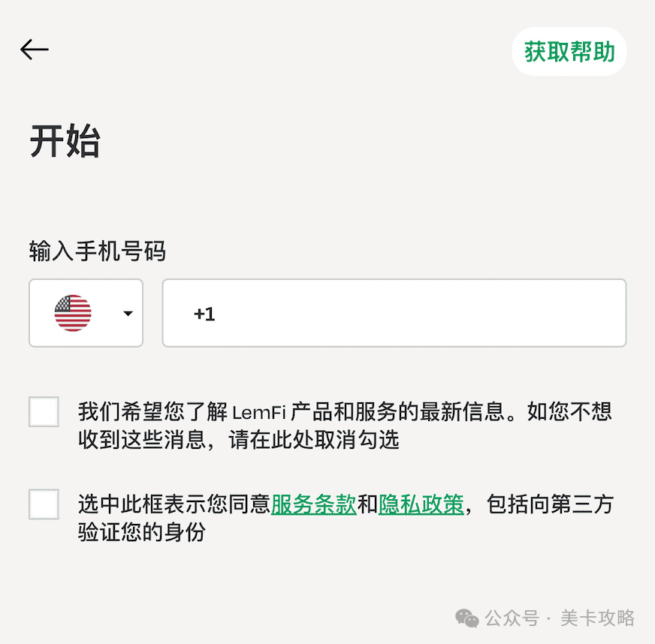
Task: Toggle the marketing messages opt-in checkbox
Action: tap(44, 411)
